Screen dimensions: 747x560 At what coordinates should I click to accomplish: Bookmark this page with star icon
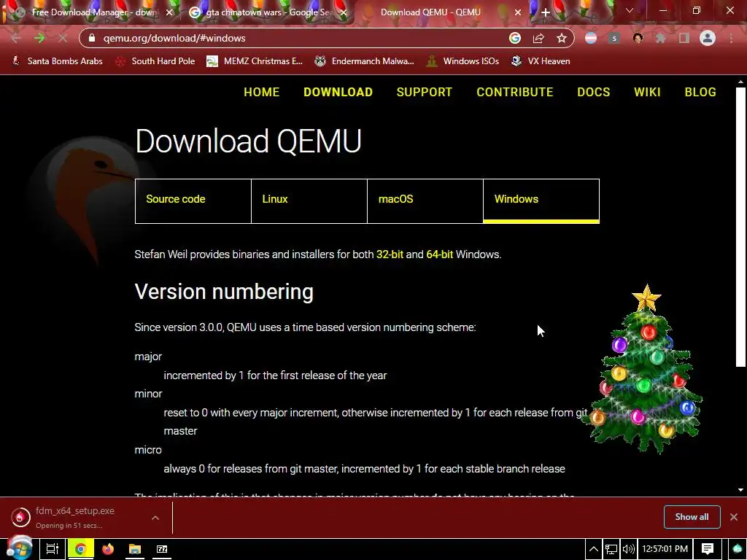pyautogui.click(x=562, y=38)
